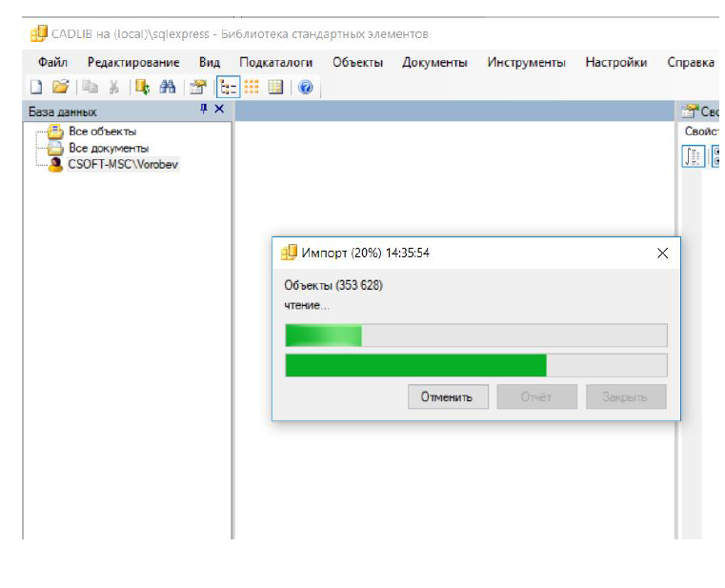Screen dimensions: 725x588
Task: Toggle tree view mode in toolbar
Action: (229, 87)
